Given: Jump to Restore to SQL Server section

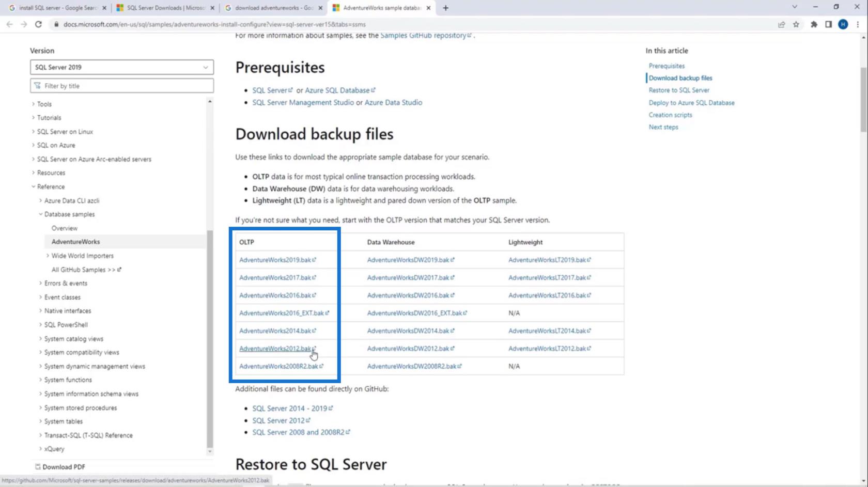Looking at the screenshot, I should point(679,90).
